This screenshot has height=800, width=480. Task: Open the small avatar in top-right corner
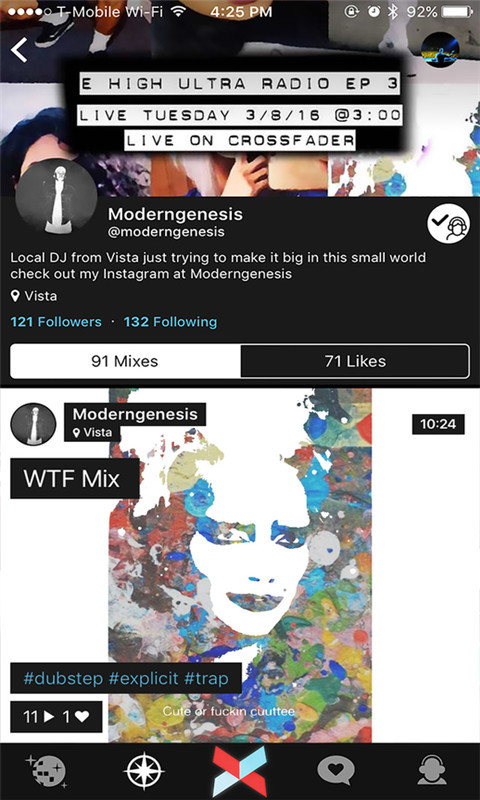point(440,49)
